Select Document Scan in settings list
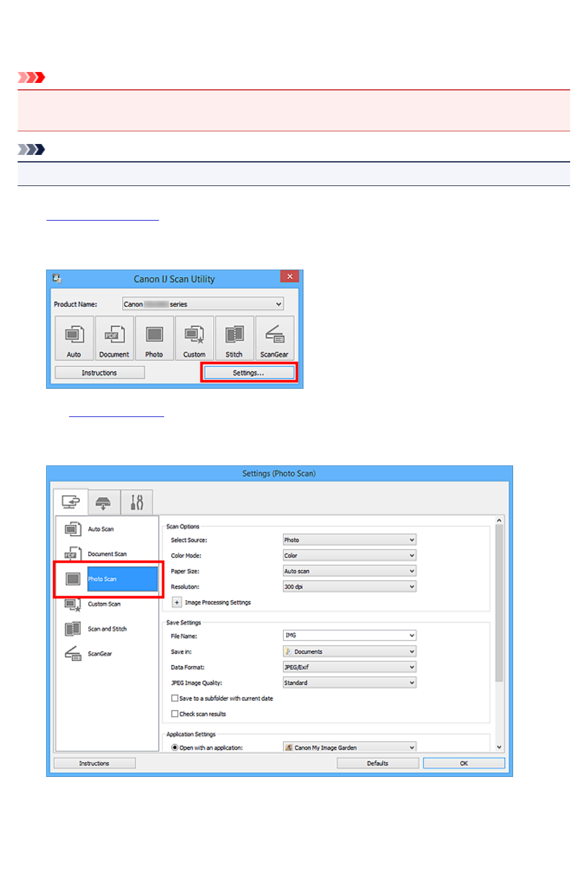This screenshot has height=872, width=588. [x=107, y=553]
